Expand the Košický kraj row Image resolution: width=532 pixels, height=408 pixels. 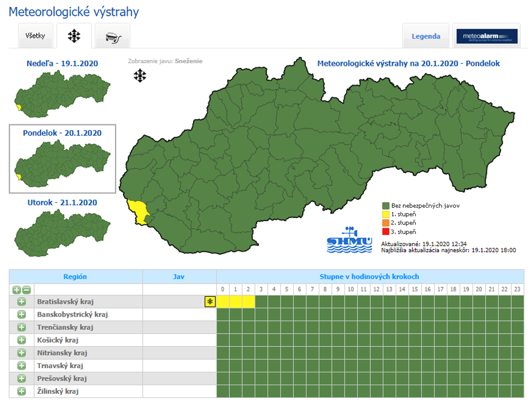22,340
